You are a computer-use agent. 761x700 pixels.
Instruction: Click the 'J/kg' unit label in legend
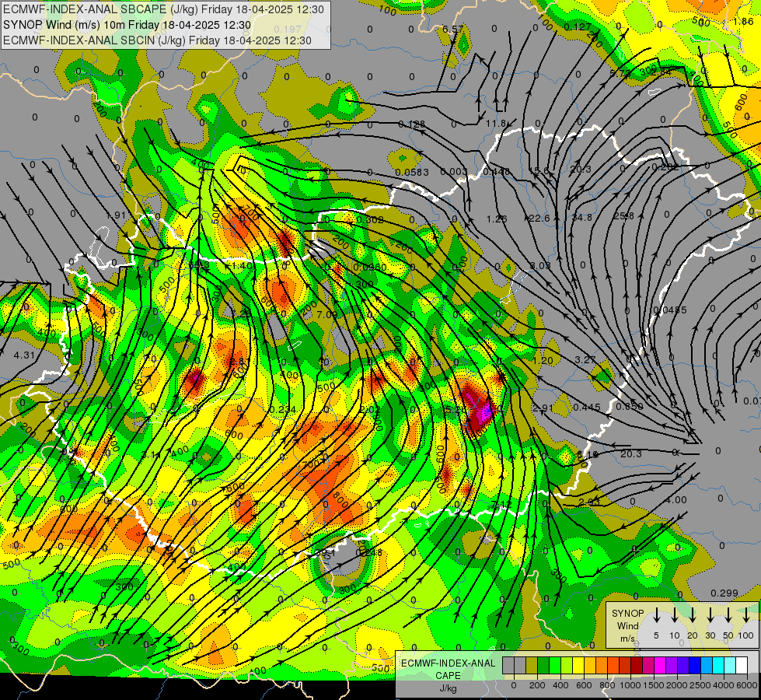(449, 688)
